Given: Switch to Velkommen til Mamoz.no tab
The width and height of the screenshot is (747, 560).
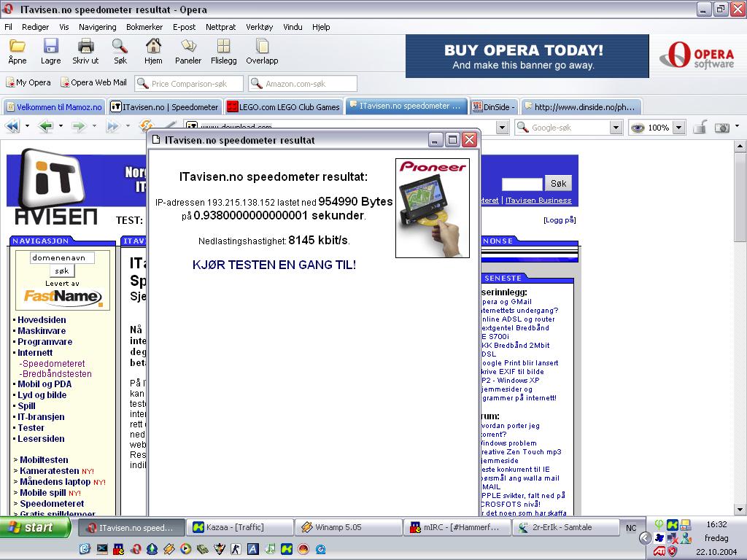Looking at the screenshot, I should pos(54,107).
